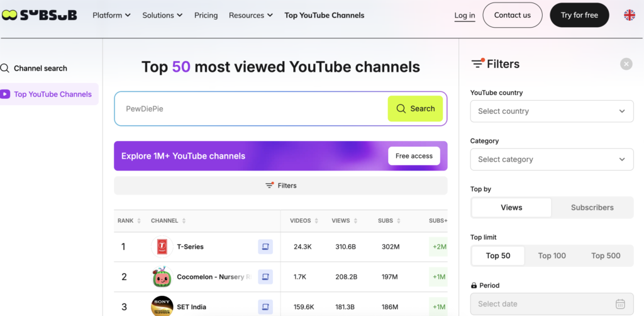Click the 197M subs cell

point(390,277)
